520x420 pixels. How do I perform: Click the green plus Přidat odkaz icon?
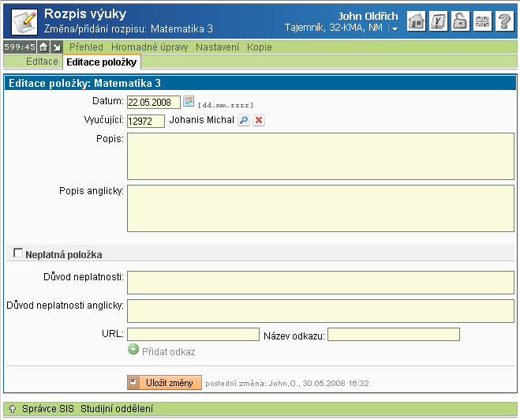pos(133,351)
